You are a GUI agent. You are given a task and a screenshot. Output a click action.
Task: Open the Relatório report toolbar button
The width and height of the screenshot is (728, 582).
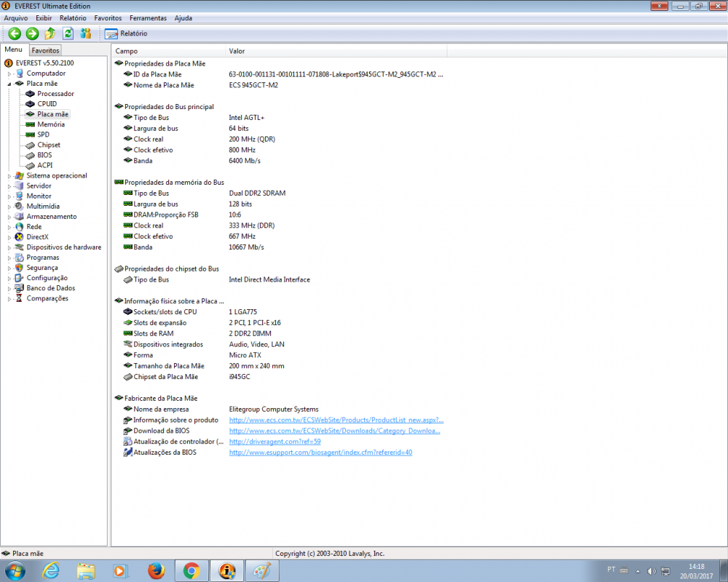click(126, 33)
